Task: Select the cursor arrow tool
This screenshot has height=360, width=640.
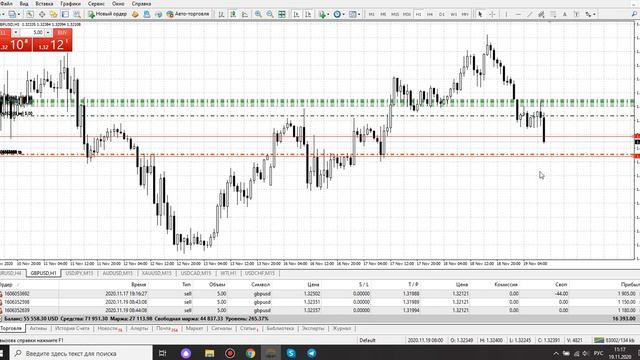Action: coord(480,14)
